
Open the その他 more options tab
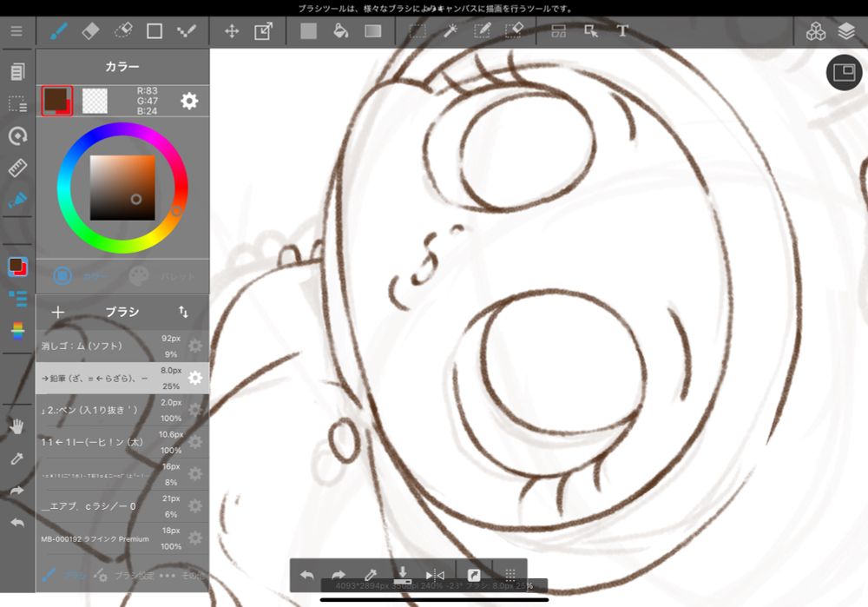coord(182,576)
